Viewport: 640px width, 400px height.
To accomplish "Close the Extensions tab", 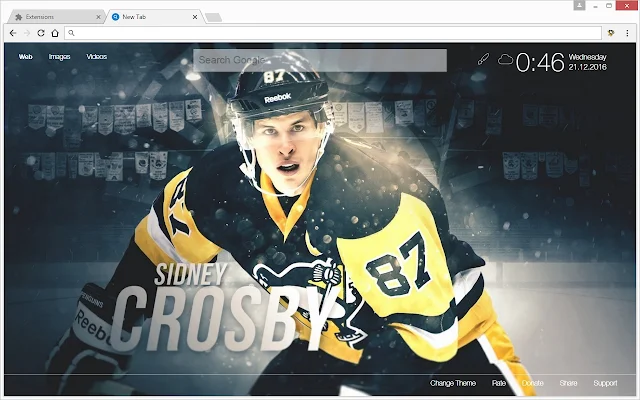I will (98, 17).
